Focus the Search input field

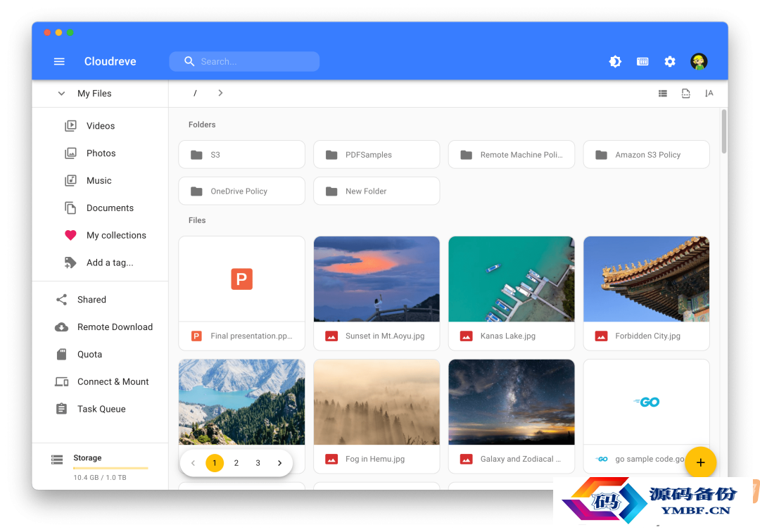tap(244, 61)
